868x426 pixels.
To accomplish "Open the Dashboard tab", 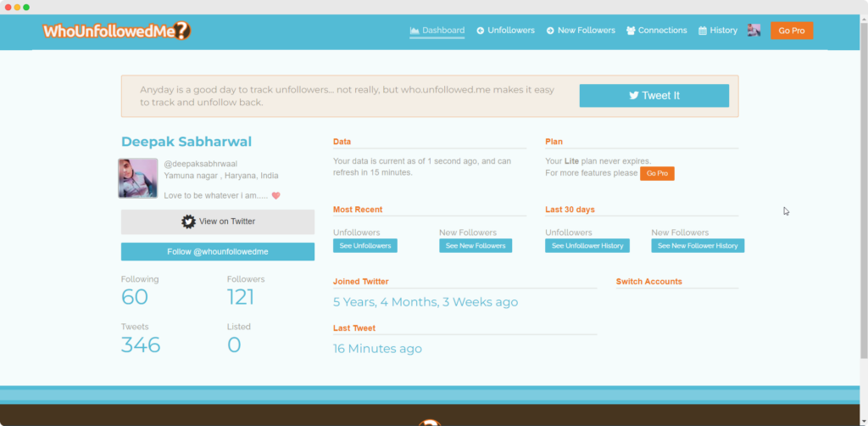I will pyautogui.click(x=437, y=31).
